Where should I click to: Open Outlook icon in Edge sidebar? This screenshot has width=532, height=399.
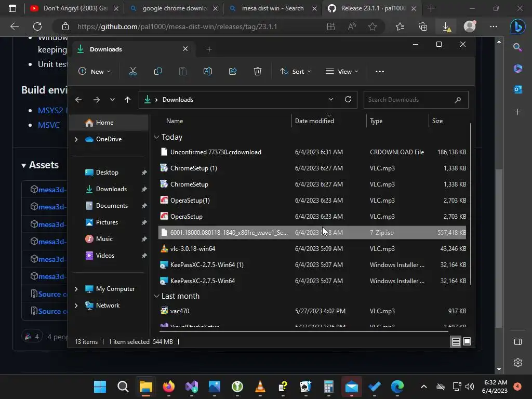pyautogui.click(x=518, y=89)
